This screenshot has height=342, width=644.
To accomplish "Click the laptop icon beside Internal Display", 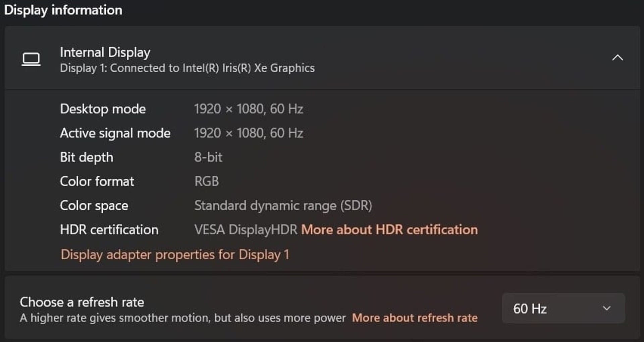I will (31, 59).
